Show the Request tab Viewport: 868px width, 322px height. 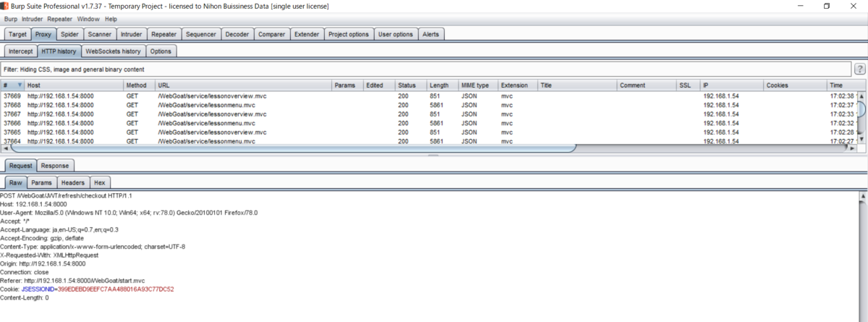[20, 166]
